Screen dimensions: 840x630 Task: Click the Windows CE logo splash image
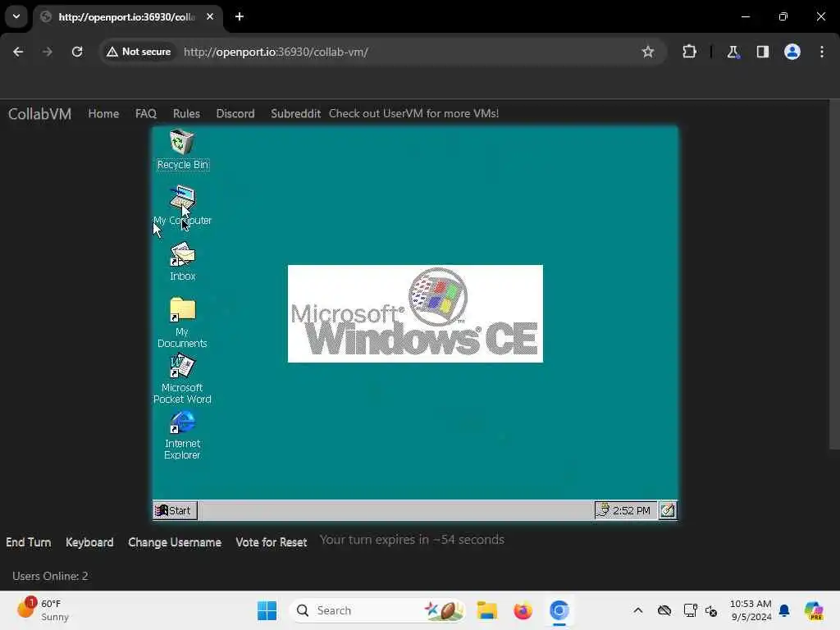pos(415,313)
